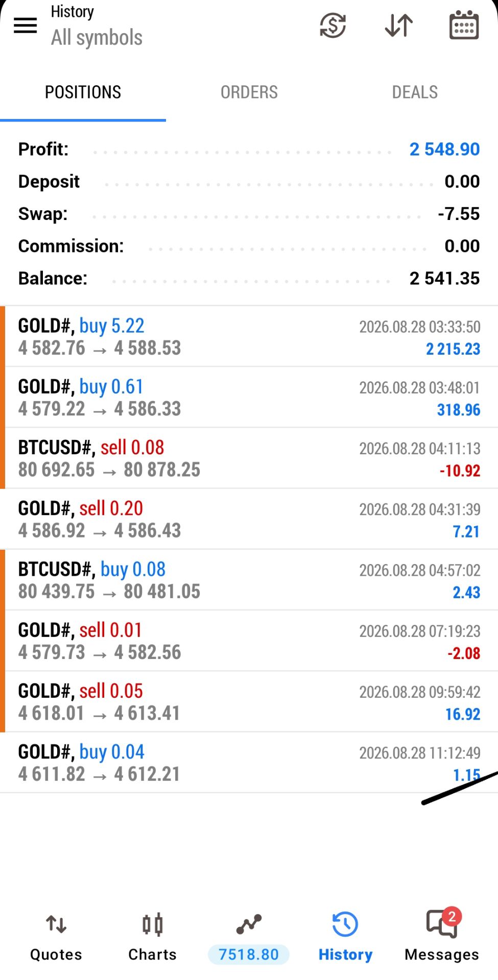Tap the dollar symbol filter icon
The width and height of the screenshot is (498, 980).
point(333,25)
